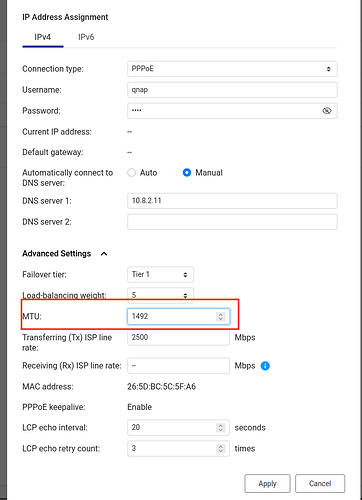The image size is (362, 500).
Task: Click the Apply button
Action: [x=267, y=484]
